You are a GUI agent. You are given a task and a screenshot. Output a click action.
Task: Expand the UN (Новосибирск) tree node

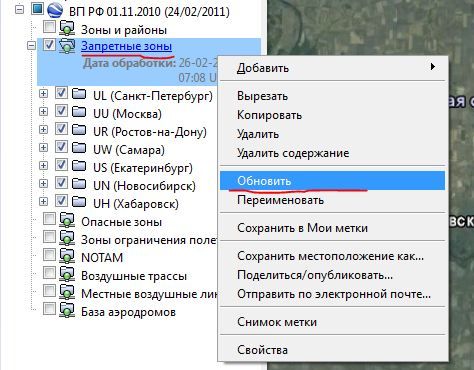[x=43, y=184]
